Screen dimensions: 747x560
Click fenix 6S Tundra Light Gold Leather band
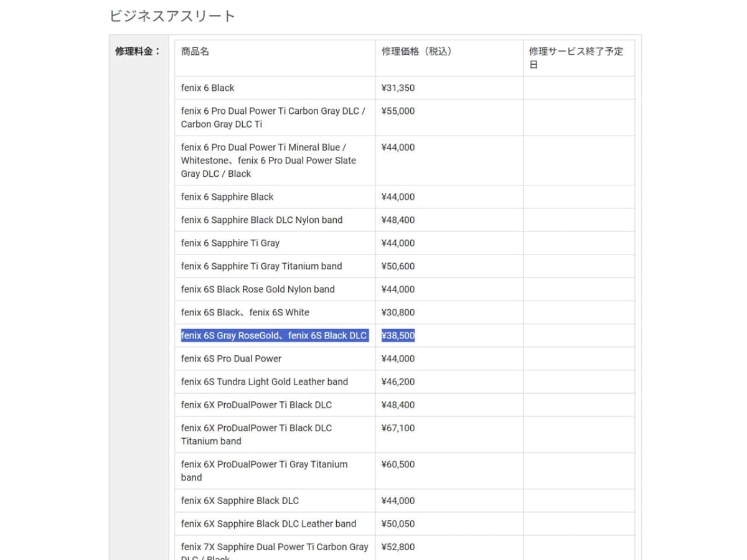click(x=265, y=381)
